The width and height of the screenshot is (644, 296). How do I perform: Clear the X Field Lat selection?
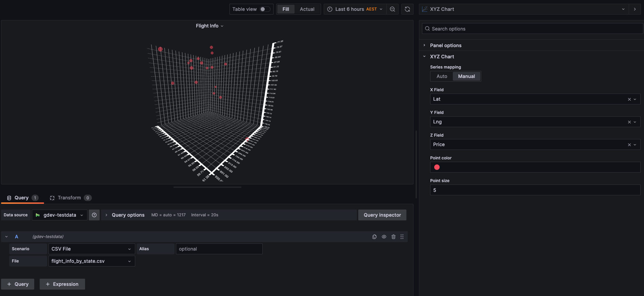[x=629, y=99]
